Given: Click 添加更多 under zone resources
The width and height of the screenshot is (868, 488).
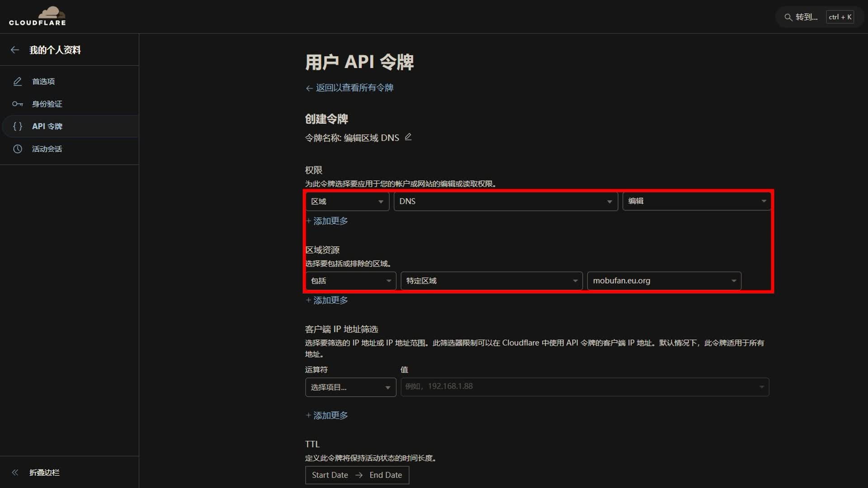Looking at the screenshot, I should pyautogui.click(x=327, y=300).
